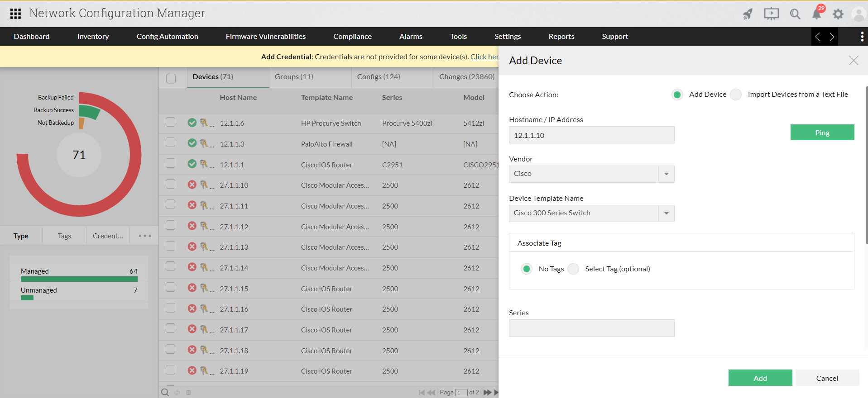Go to the previous page of devices

click(x=431, y=393)
